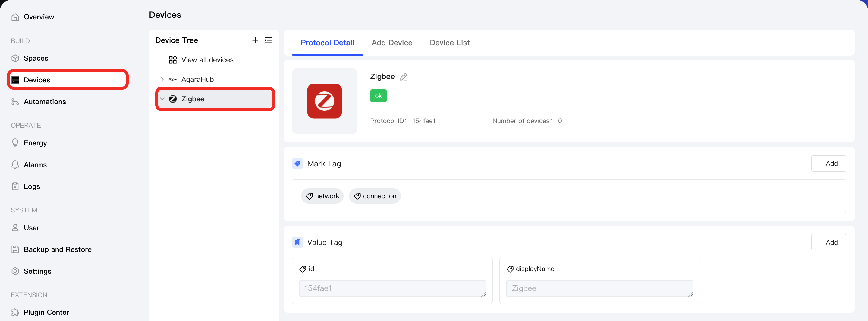Open View all devices grid icon
The width and height of the screenshot is (868, 321).
[x=172, y=60]
